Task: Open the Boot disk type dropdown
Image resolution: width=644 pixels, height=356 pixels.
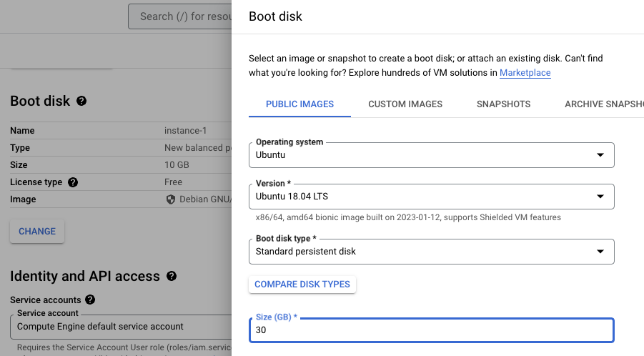Action: pyautogui.click(x=431, y=252)
